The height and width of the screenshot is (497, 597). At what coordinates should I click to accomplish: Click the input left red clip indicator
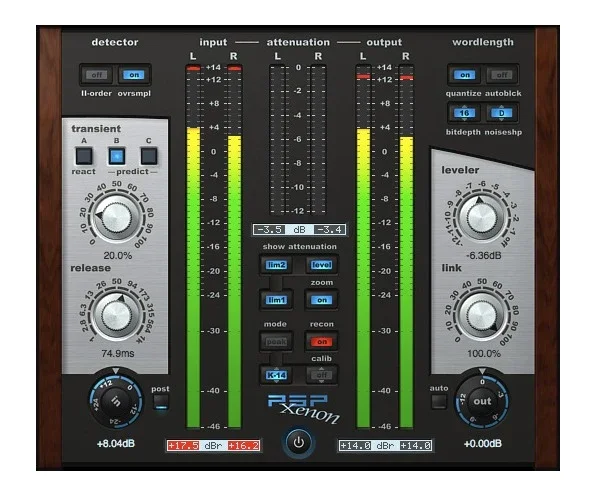coord(193,69)
